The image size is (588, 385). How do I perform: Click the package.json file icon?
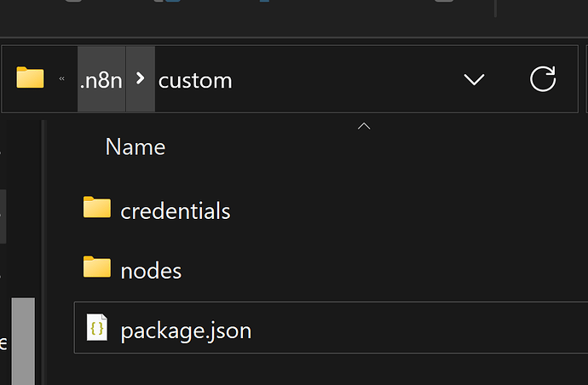click(97, 329)
